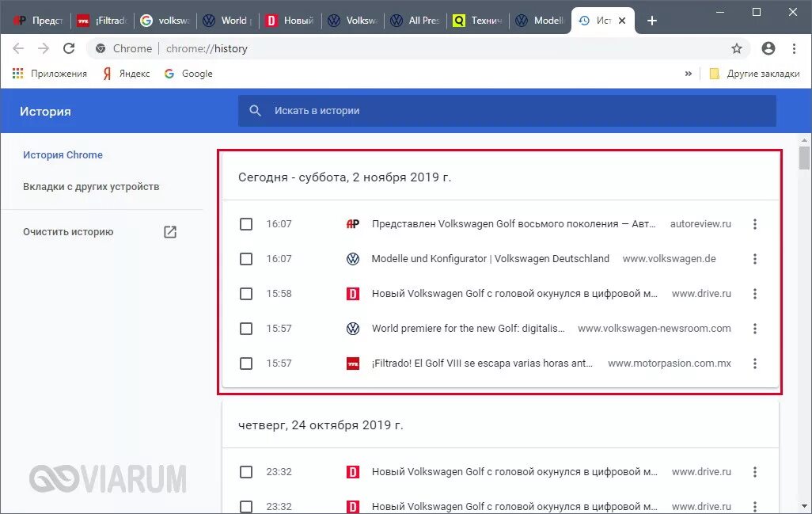Screen dimensions: 812x514
Task: Check the 15:58 drive.ru entry checkbox
Action: [246, 294]
